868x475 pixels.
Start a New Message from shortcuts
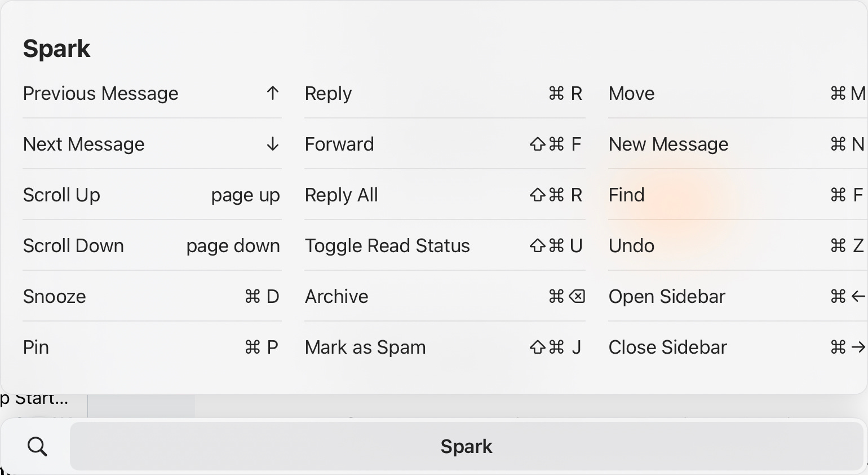(x=738, y=144)
